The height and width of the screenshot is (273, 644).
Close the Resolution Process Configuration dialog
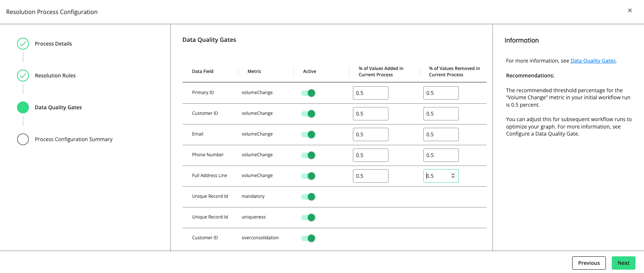pos(630,10)
